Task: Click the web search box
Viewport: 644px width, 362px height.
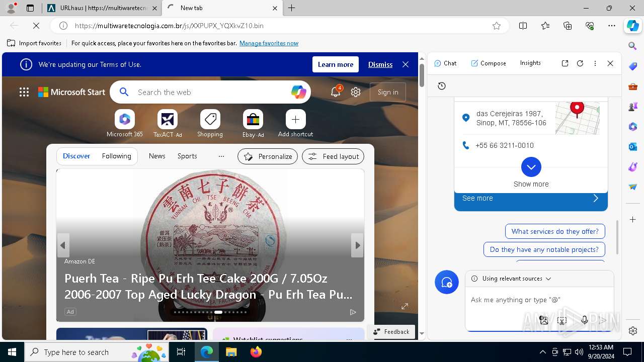Action: tap(210, 92)
